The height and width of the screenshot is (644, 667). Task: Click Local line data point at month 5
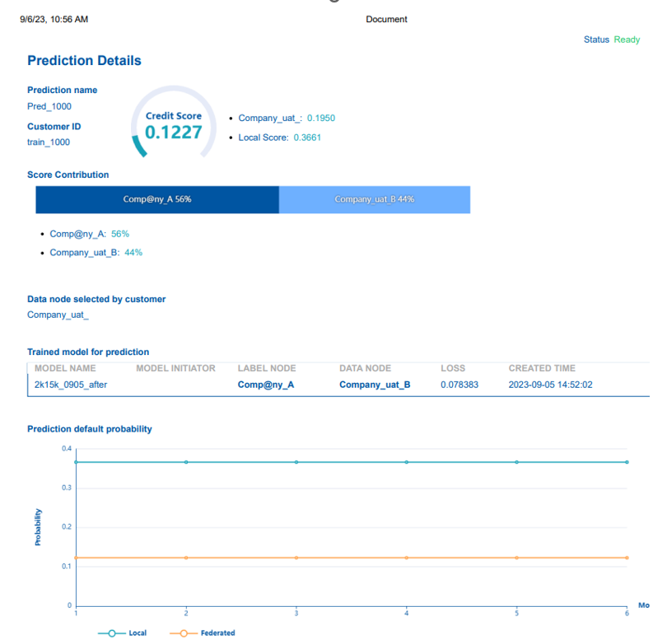coord(517,462)
